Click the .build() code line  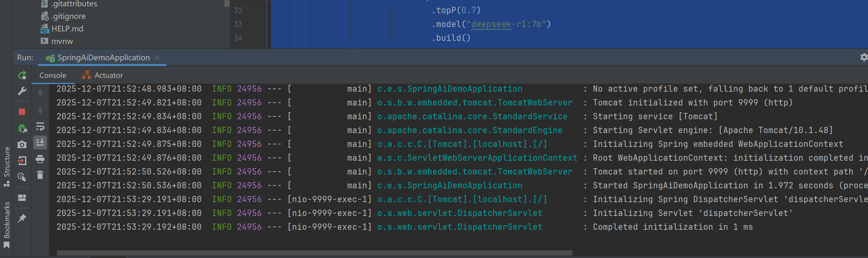pos(451,38)
